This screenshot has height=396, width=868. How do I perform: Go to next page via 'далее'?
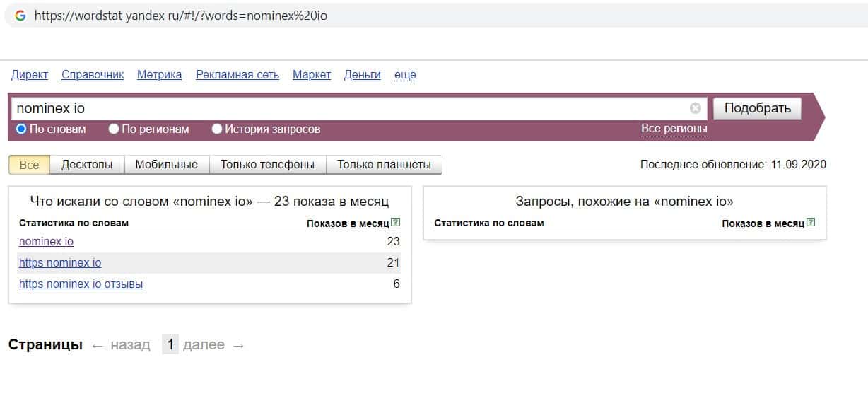tap(204, 345)
